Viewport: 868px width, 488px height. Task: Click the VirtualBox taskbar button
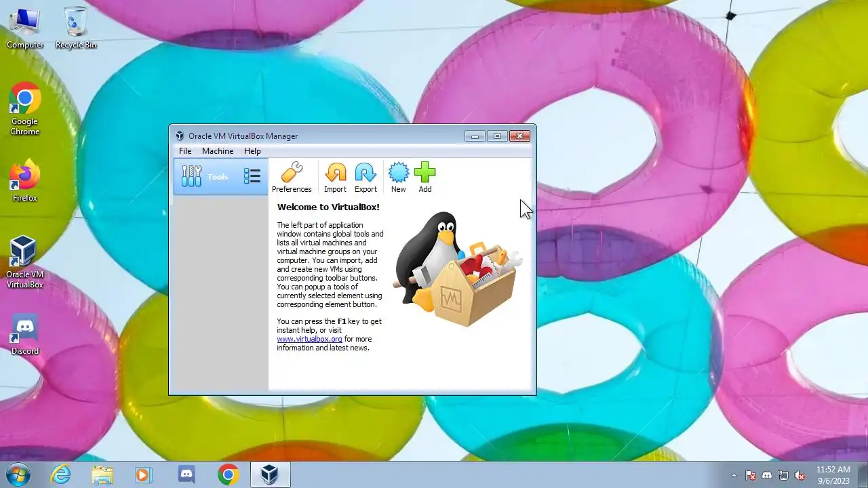pyautogui.click(x=270, y=474)
